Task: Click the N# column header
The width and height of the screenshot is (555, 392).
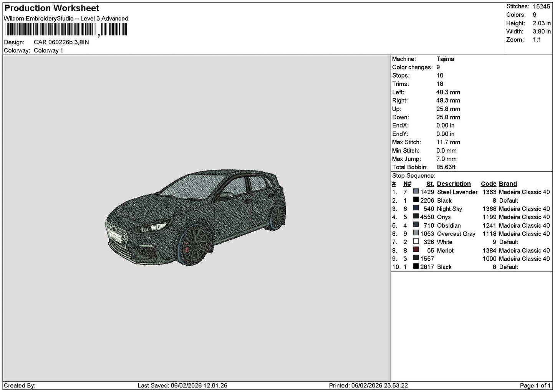Action: pos(407,184)
